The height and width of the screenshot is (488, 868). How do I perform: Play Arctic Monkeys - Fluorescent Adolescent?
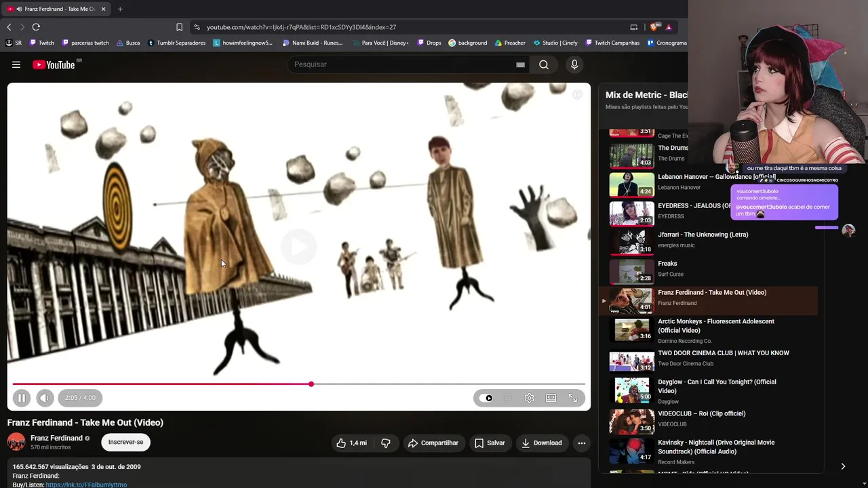click(x=709, y=330)
